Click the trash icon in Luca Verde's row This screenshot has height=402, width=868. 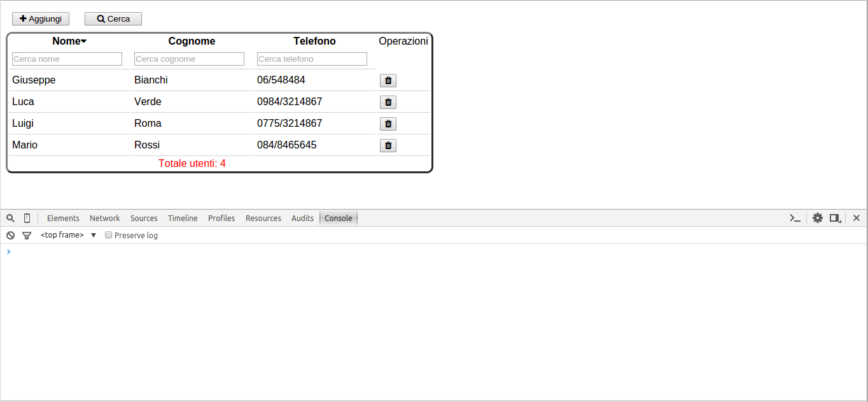point(388,102)
